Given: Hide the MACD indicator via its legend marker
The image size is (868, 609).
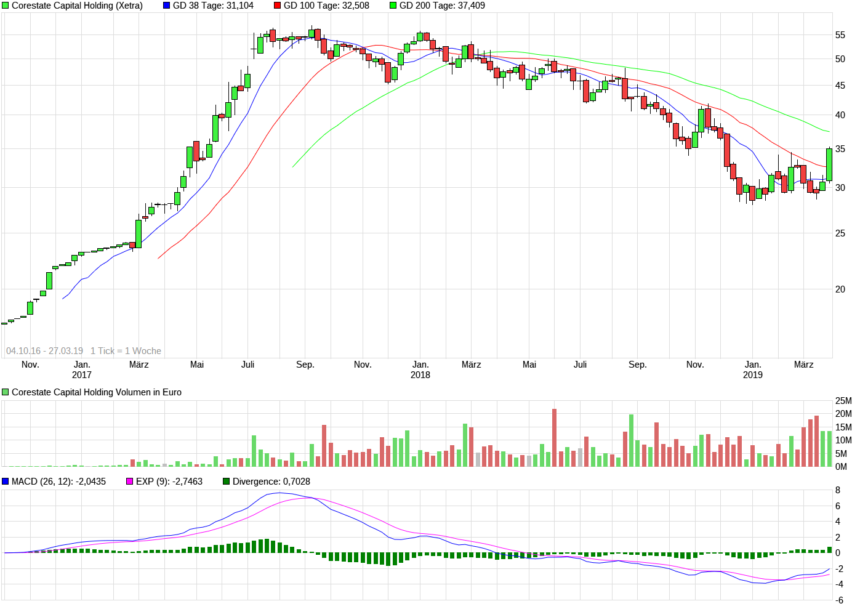Looking at the screenshot, I should (x=5, y=482).
